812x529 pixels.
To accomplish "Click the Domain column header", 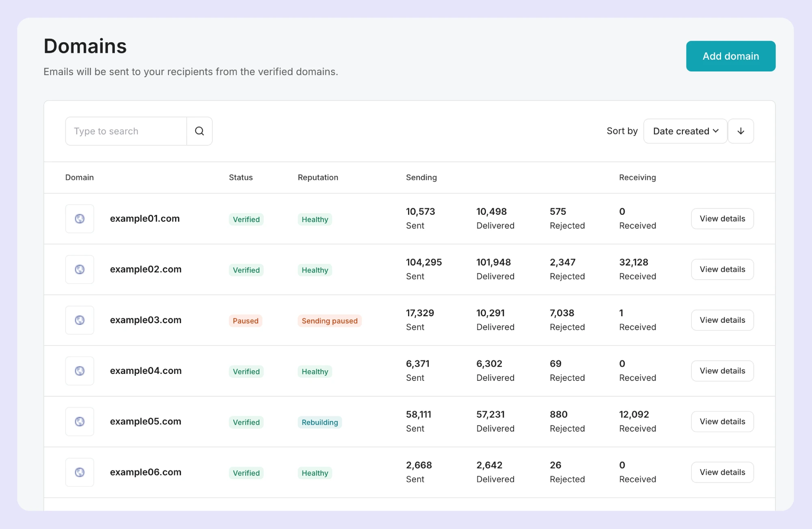I will [80, 177].
